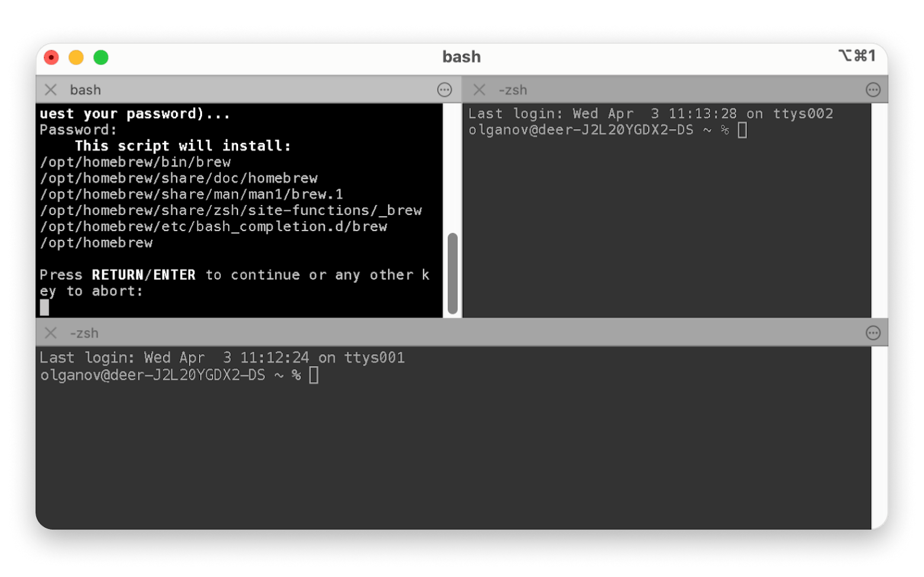924x577 pixels.
Task: Click the window title 'bash' in the title bar
Action: point(461,57)
